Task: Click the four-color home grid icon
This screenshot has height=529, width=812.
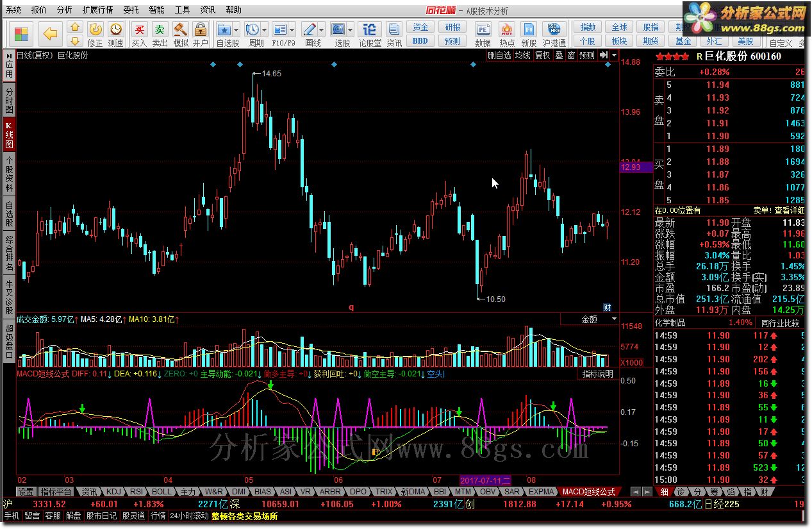Action: click(x=22, y=33)
